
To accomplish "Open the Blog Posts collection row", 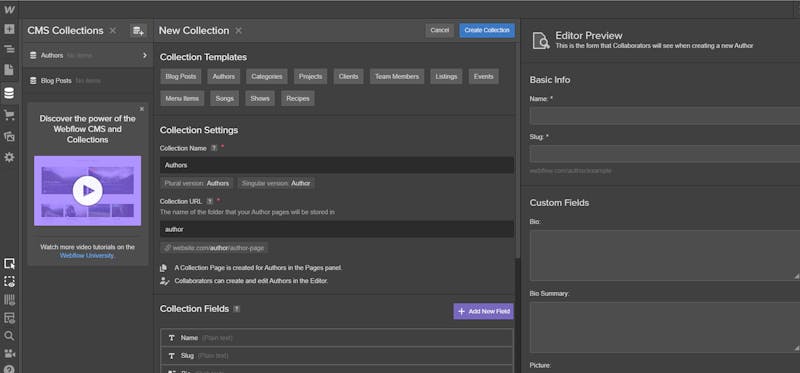I will [88, 81].
